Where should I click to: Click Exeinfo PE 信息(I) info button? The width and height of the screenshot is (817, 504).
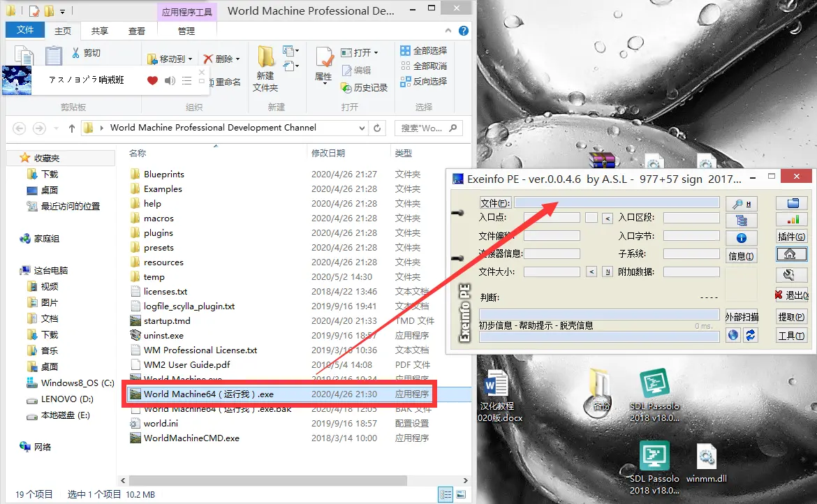click(x=741, y=255)
